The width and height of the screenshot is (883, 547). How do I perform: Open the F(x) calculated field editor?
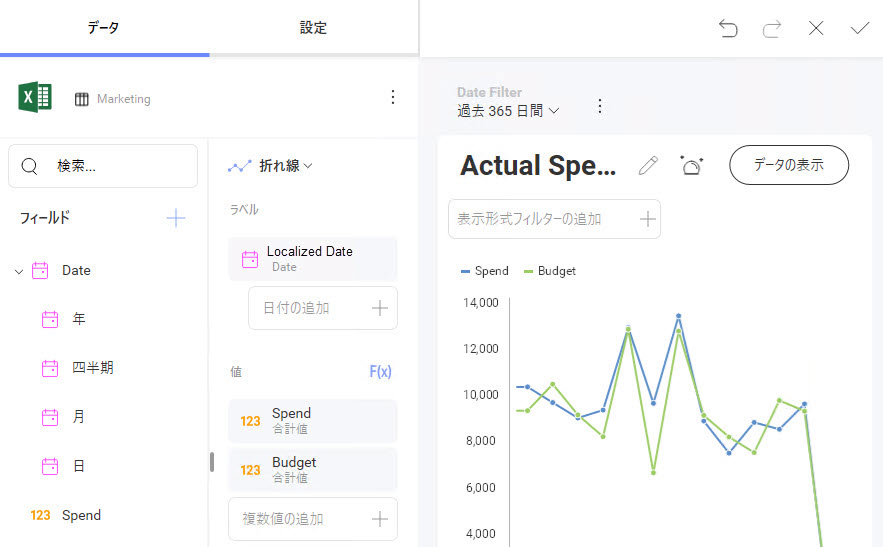[x=380, y=372]
